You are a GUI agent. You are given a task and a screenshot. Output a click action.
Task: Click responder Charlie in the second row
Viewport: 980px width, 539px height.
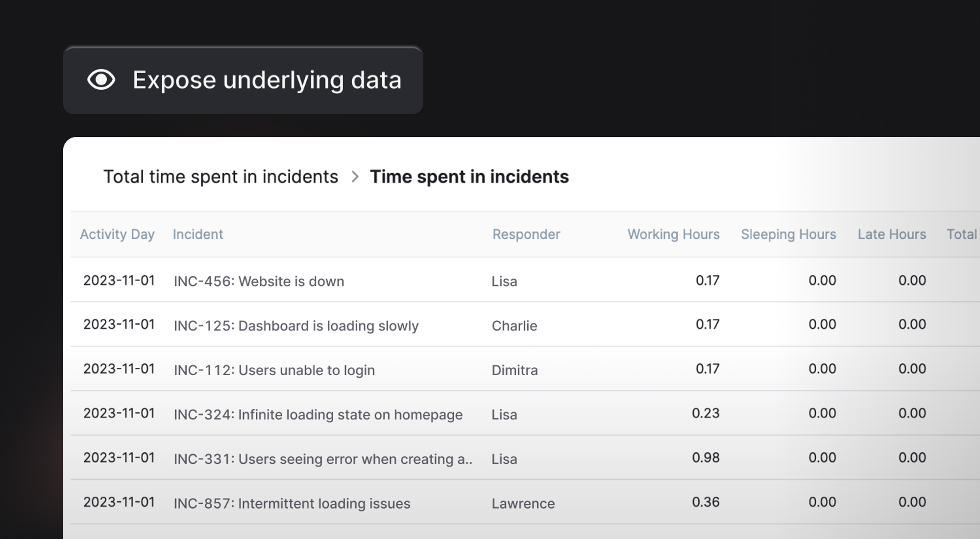click(x=514, y=326)
